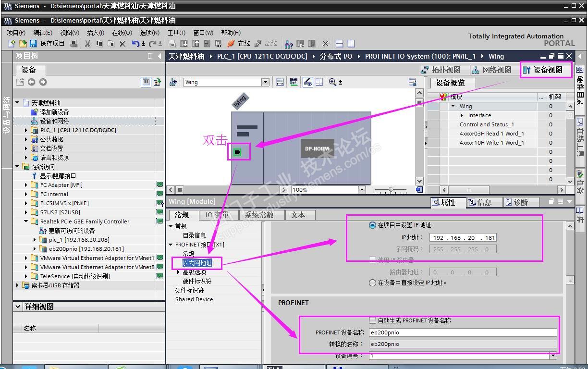Click the IP 地址 input field
Image resolution: width=588 pixels, height=369 pixels.
463,237
